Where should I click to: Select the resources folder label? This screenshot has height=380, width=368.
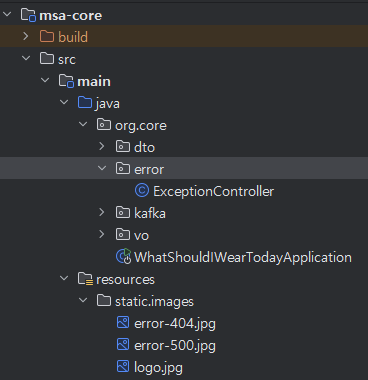pos(125,279)
